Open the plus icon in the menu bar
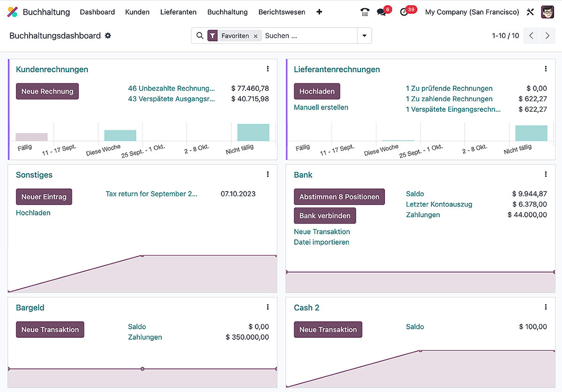 (319, 12)
